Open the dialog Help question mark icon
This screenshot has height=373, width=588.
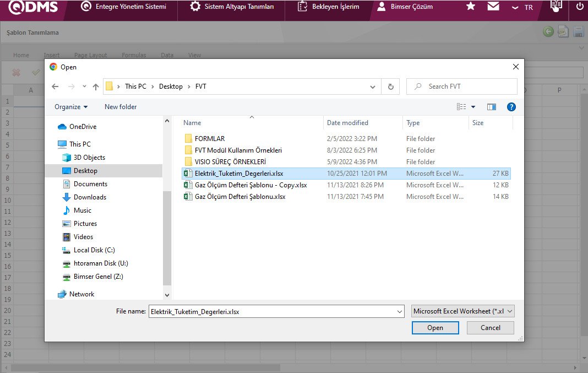[x=511, y=107]
